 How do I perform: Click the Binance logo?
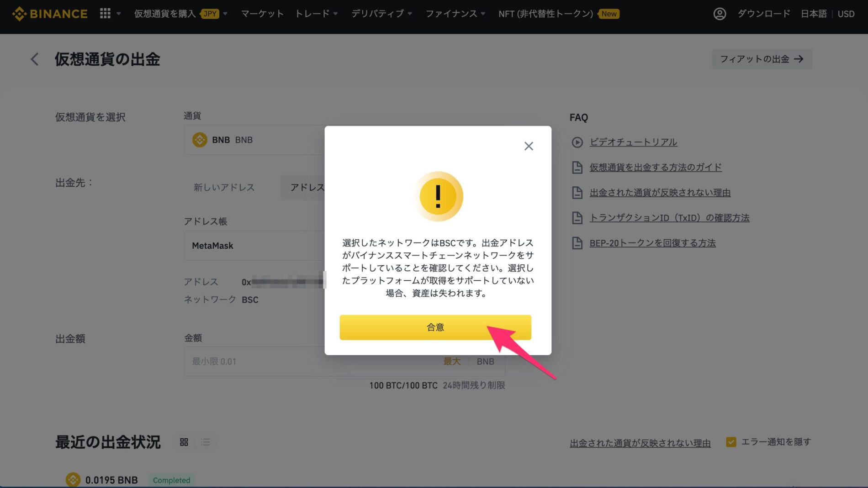click(x=50, y=14)
